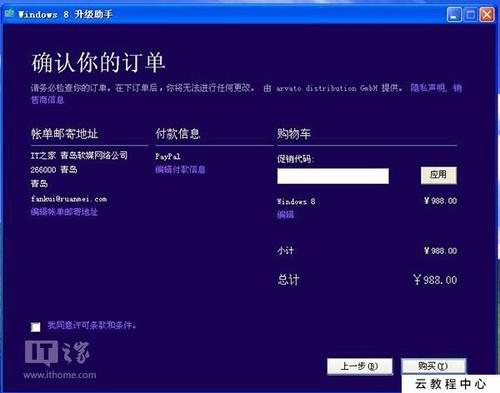Maximize the upgrade assistant window
The height and width of the screenshot is (393, 500).
click(x=470, y=15)
